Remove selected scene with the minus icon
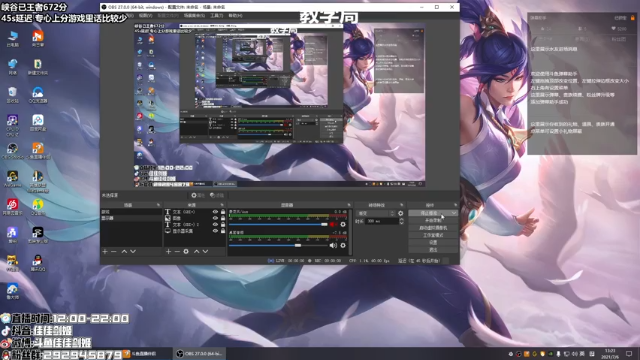The width and height of the screenshot is (640, 360). tap(114, 251)
